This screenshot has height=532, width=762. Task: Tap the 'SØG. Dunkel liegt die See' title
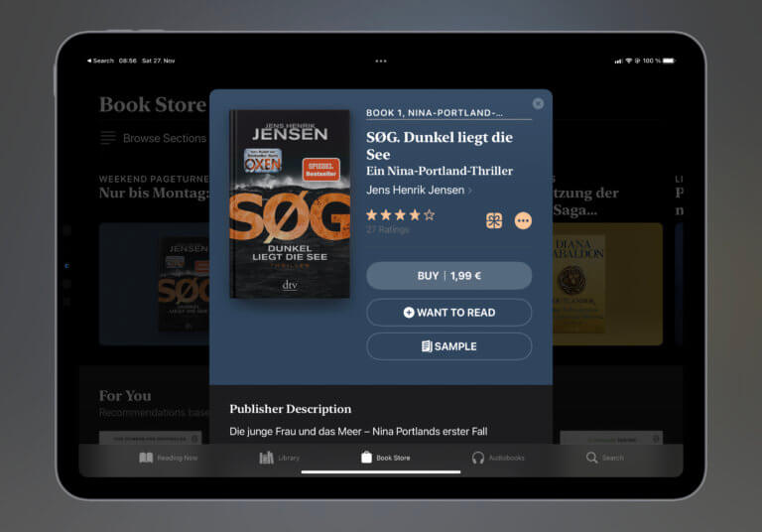pos(440,146)
